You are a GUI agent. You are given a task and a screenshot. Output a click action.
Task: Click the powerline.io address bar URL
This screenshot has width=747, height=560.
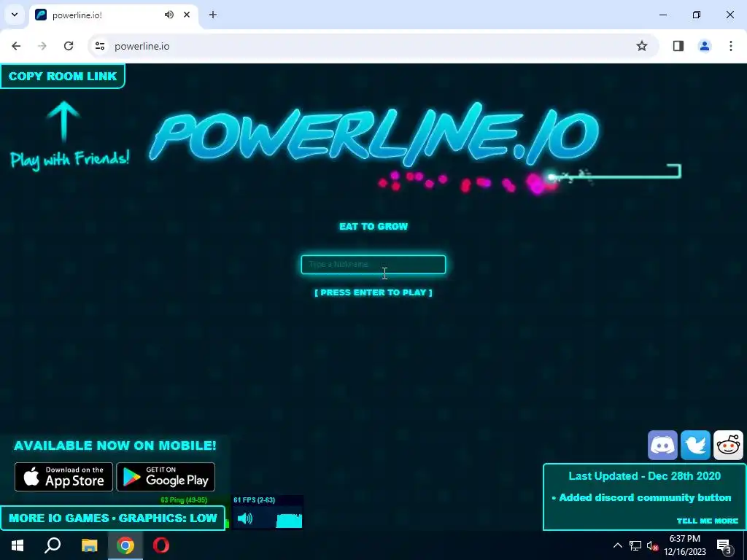pos(142,46)
